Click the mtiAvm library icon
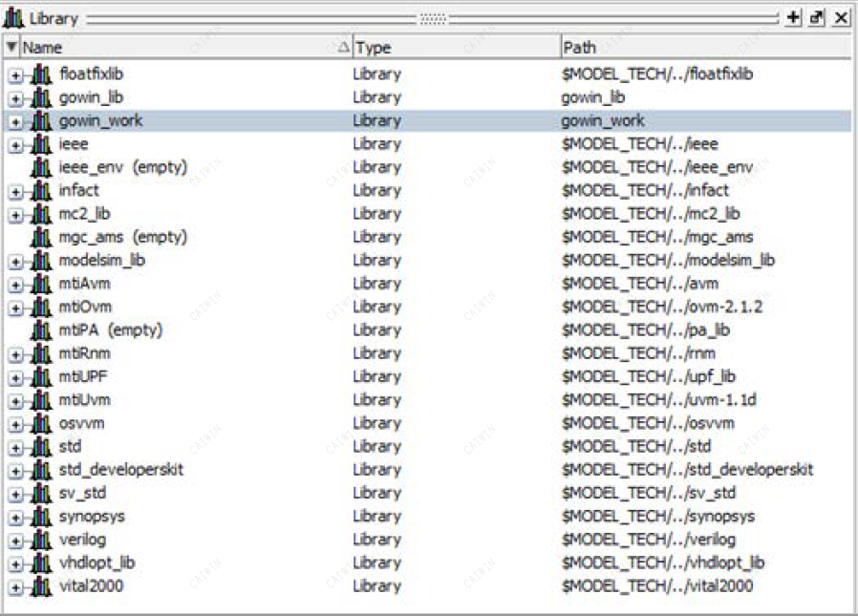This screenshot has height=616, width=858. pyautogui.click(x=41, y=284)
